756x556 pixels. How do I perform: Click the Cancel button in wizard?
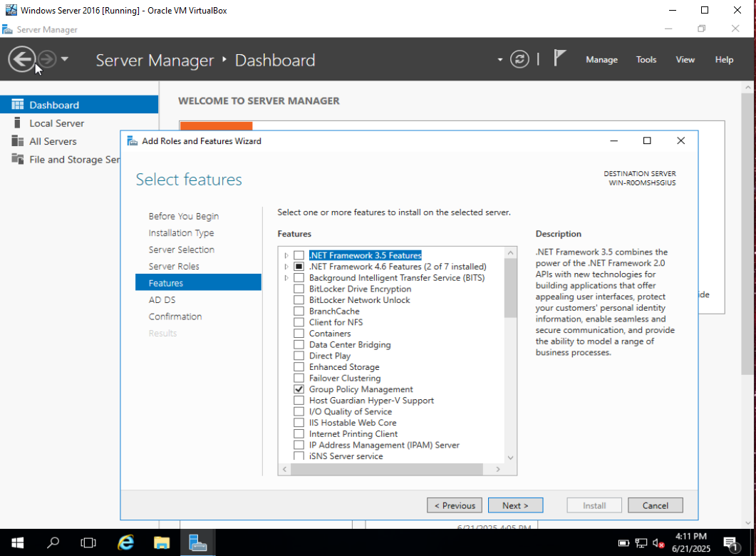click(656, 505)
